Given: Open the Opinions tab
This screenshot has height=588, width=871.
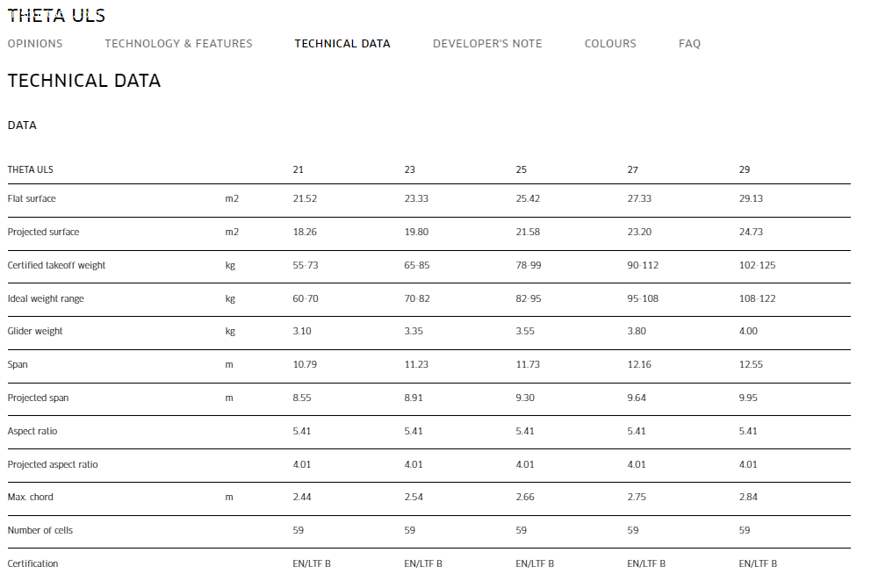Looking at the screenshot, I should [x=35, y=44].
